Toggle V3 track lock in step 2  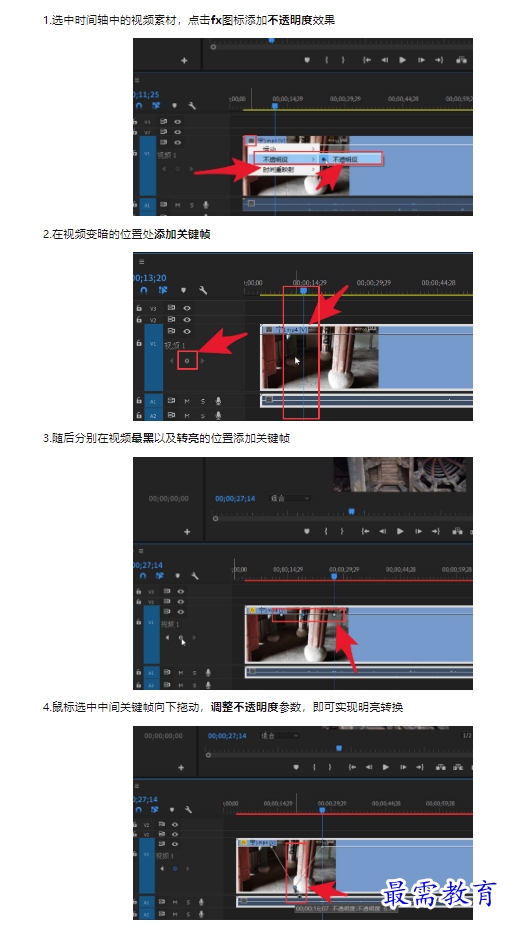139,308
